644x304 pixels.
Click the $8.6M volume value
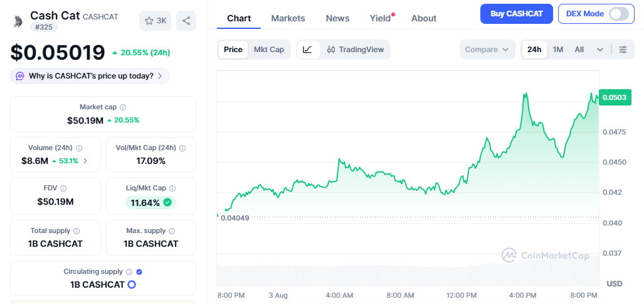pos(35,161)
